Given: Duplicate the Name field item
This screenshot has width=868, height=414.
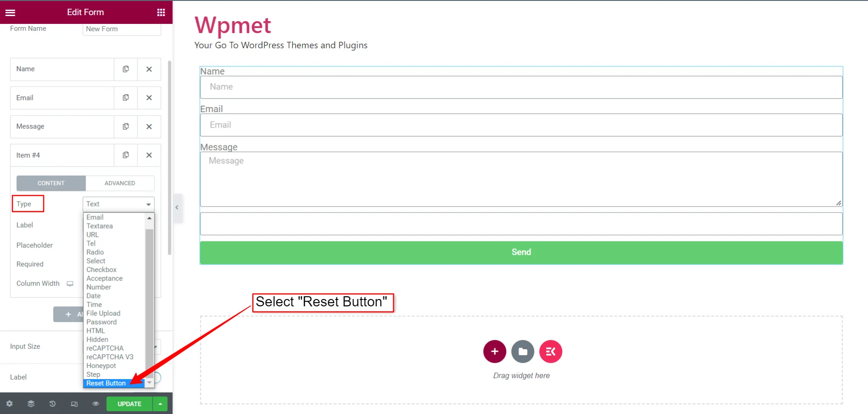Looking at the screenshot, I should coord(126,69).
